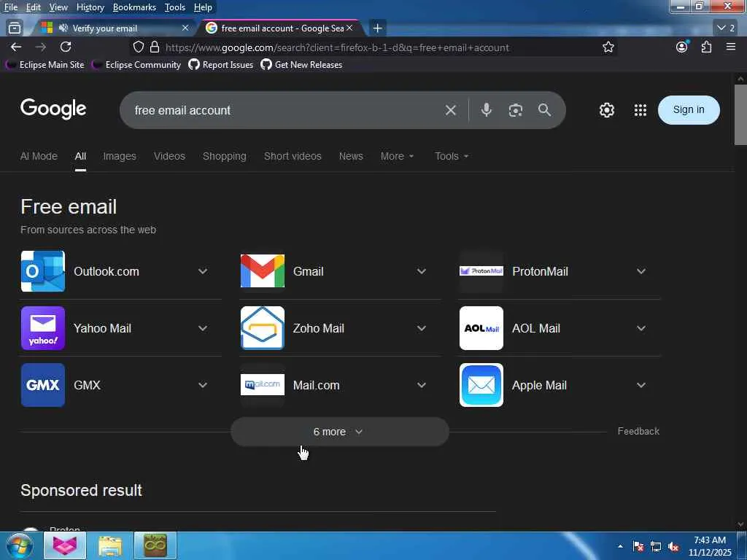Expand the Zoho Mail entry

click(422, 328)
